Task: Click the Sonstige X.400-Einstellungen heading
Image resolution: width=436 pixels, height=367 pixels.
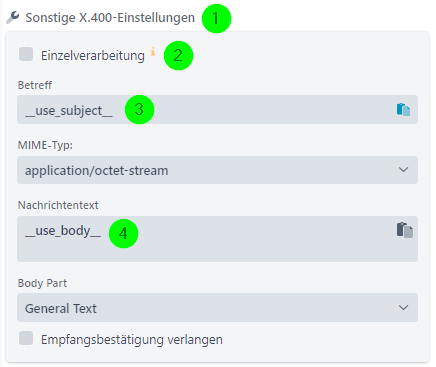Action: click(110, 18)
